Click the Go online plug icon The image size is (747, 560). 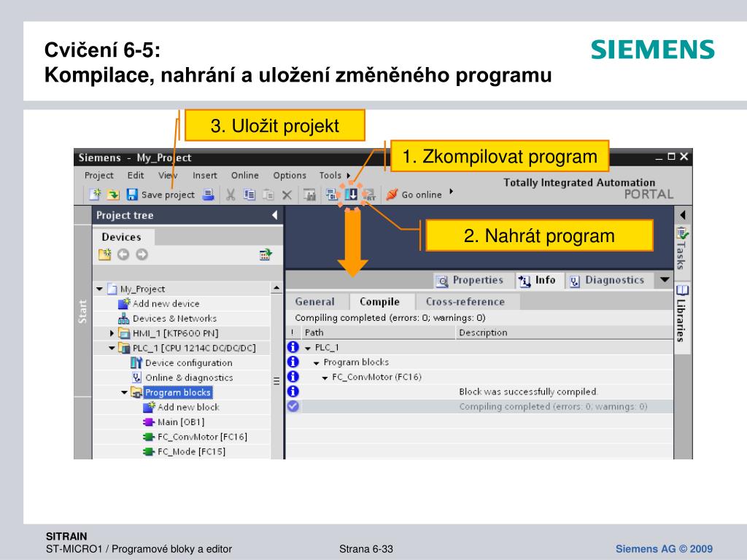(x=392, y=194)
